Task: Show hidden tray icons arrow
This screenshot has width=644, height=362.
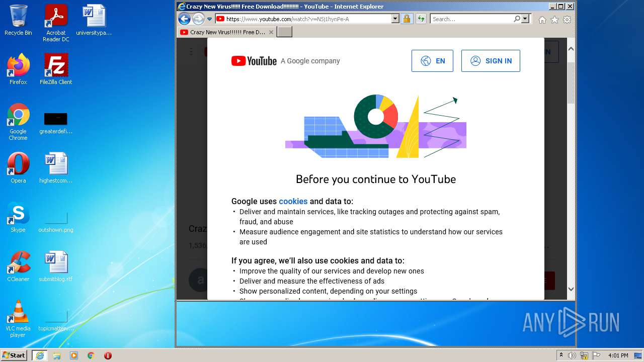Action: tap(561, 355)
